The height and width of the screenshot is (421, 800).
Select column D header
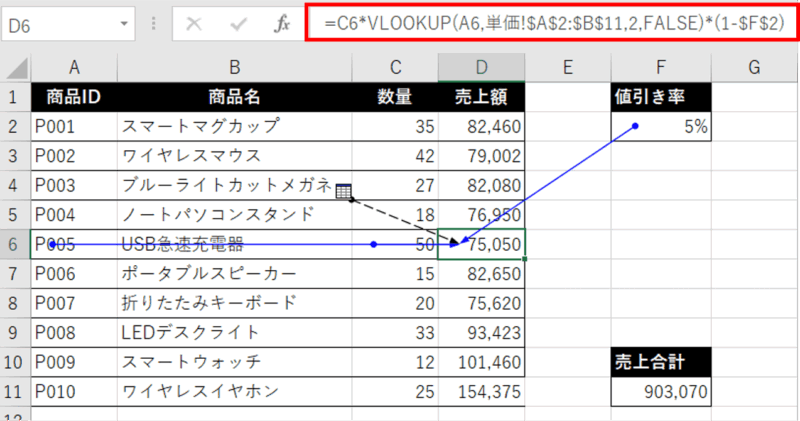tap(482, 68)
